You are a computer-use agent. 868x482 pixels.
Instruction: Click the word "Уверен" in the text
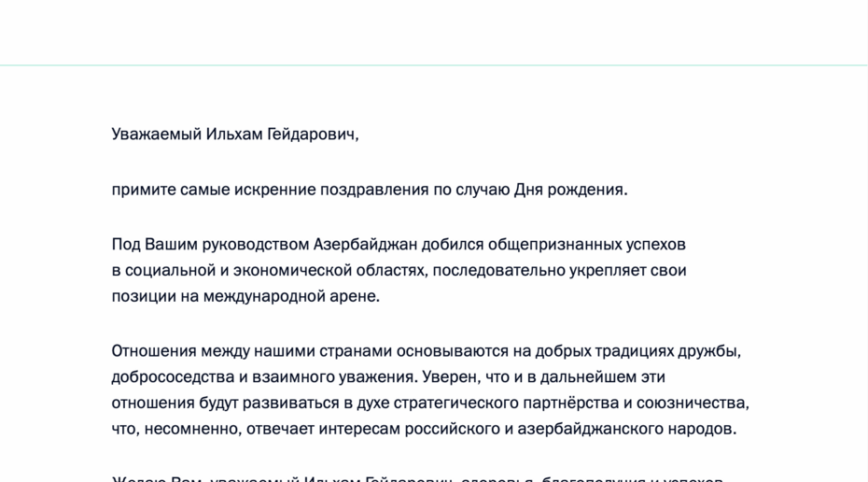(x=446, y=377)
